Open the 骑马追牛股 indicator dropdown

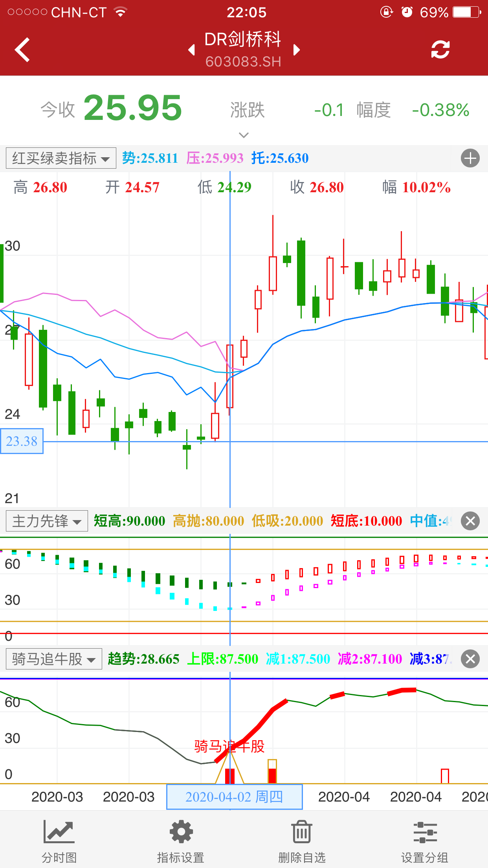click(x=54, y=659)
